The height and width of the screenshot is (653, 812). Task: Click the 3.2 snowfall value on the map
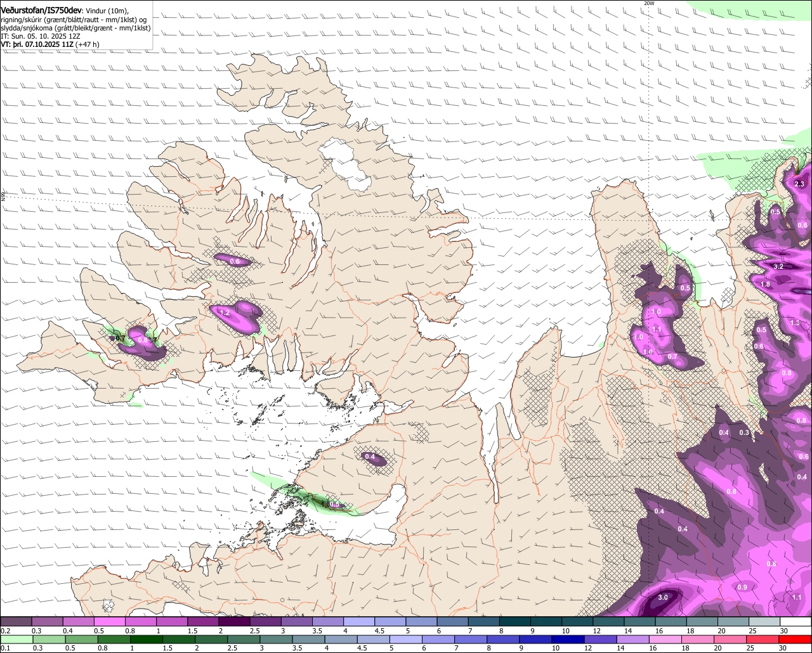point(778,266)
